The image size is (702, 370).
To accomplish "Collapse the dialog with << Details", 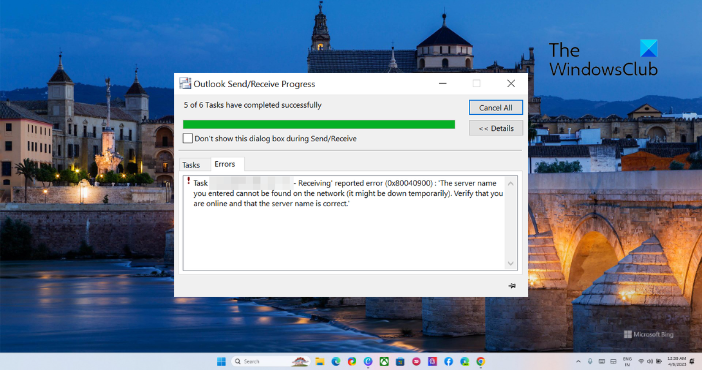I will point(496,129).
